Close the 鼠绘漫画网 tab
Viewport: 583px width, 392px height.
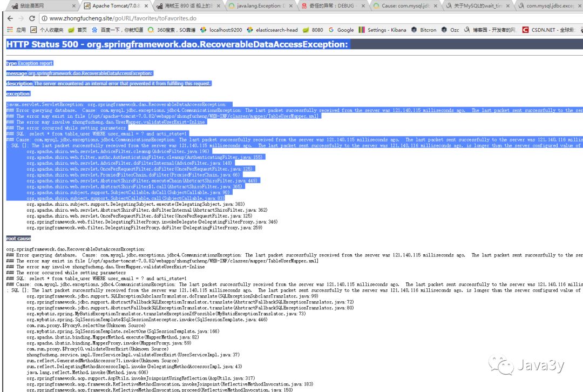click(73, 6)
